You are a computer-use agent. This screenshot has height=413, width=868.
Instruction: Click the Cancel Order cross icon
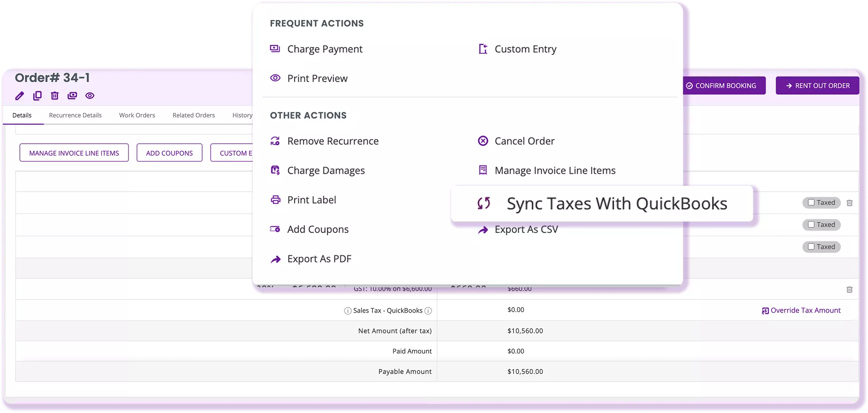483,141
